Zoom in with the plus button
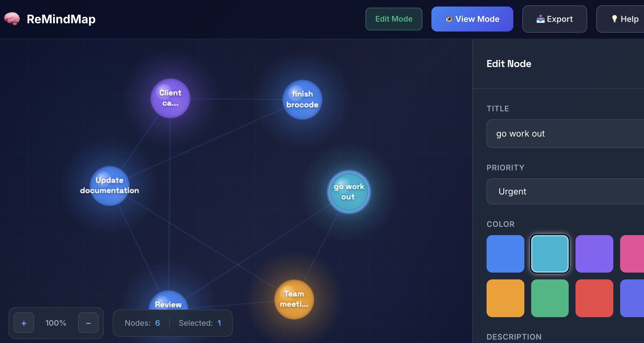Viewport: 644px width, 343px height. pyautogui.click(x=24, y=323)
